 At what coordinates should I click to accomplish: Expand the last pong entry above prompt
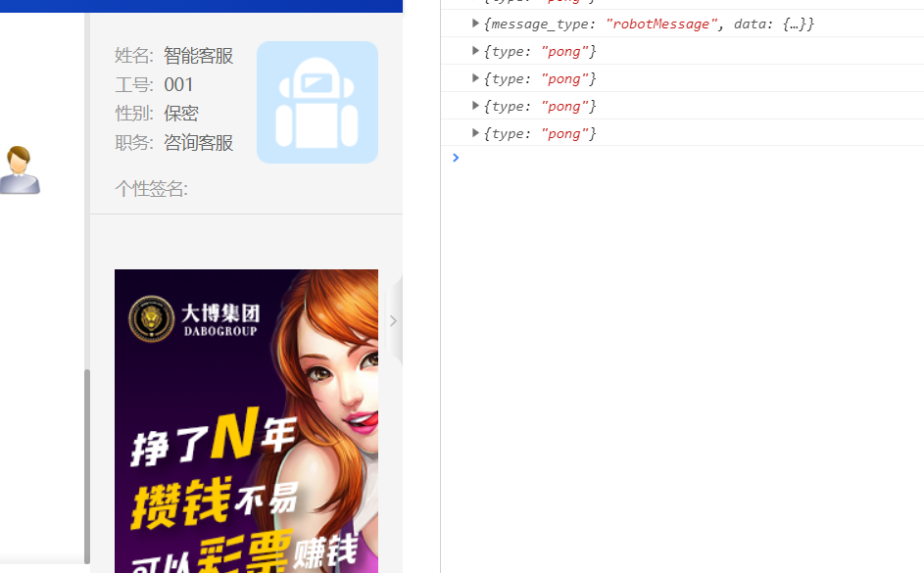(476, 133)
